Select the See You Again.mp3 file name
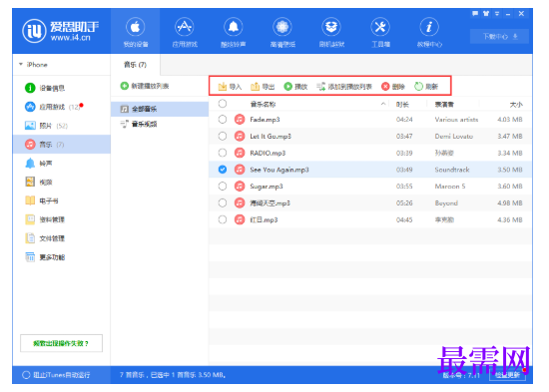The width and height of the screenshot is (549, 392). [x=279, y=170]
